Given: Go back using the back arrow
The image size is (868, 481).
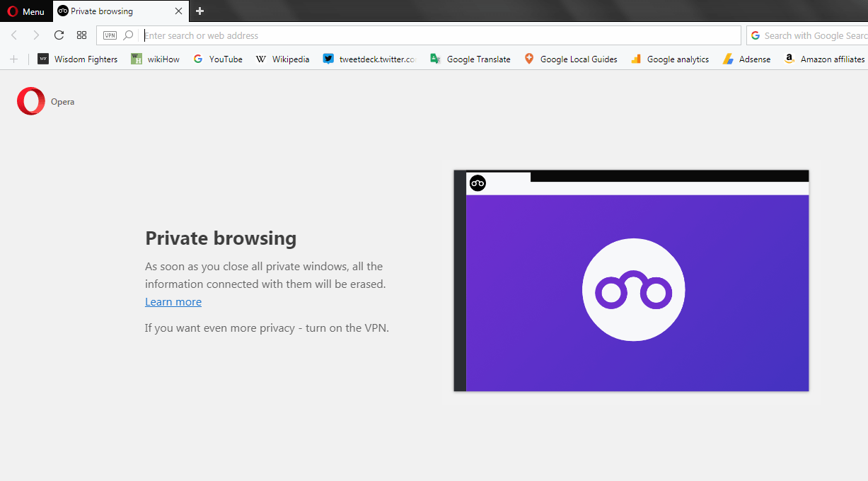Looking at the screenshot, I should click(14, 35).
